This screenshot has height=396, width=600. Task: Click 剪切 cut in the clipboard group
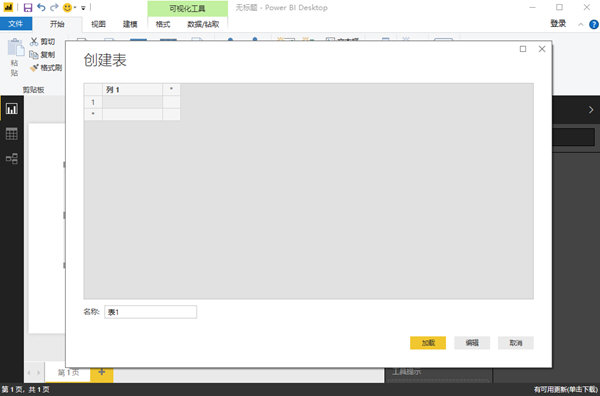(43, 42)
